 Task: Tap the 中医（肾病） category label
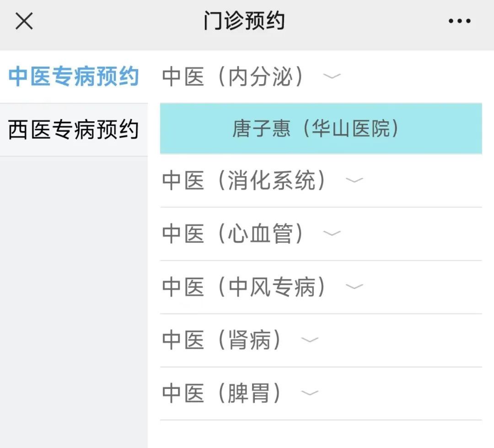222,340
